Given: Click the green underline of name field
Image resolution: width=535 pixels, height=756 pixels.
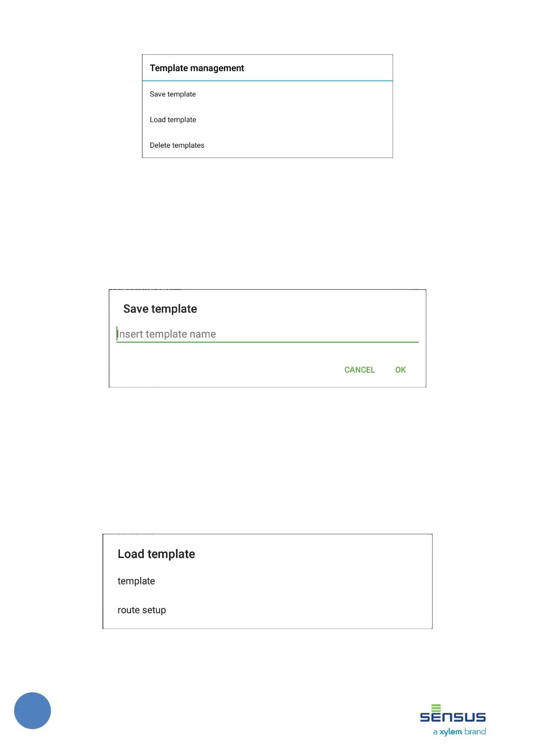Looking at the screenshot, I should coord(267,342).
